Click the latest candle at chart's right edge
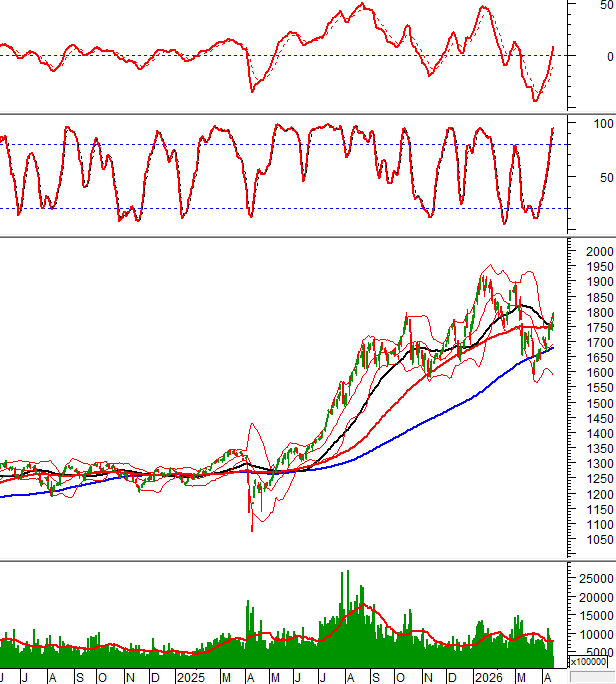 pos(552,320)
